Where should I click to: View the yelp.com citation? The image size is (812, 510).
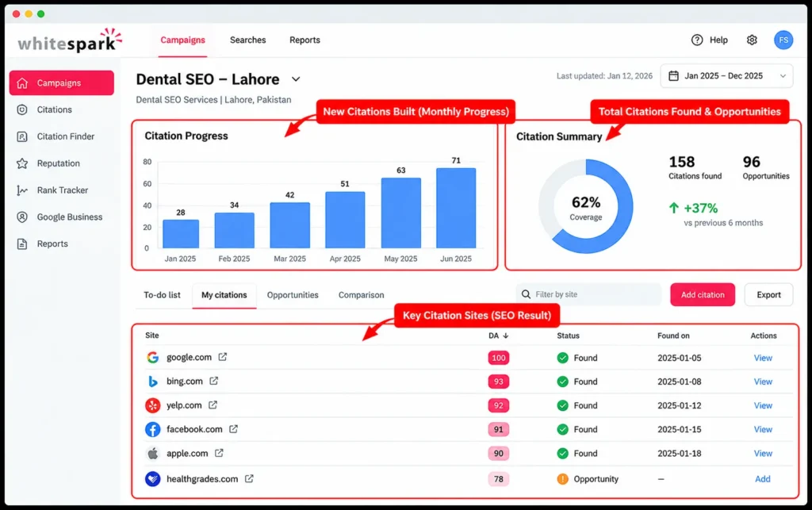point(763,405)
